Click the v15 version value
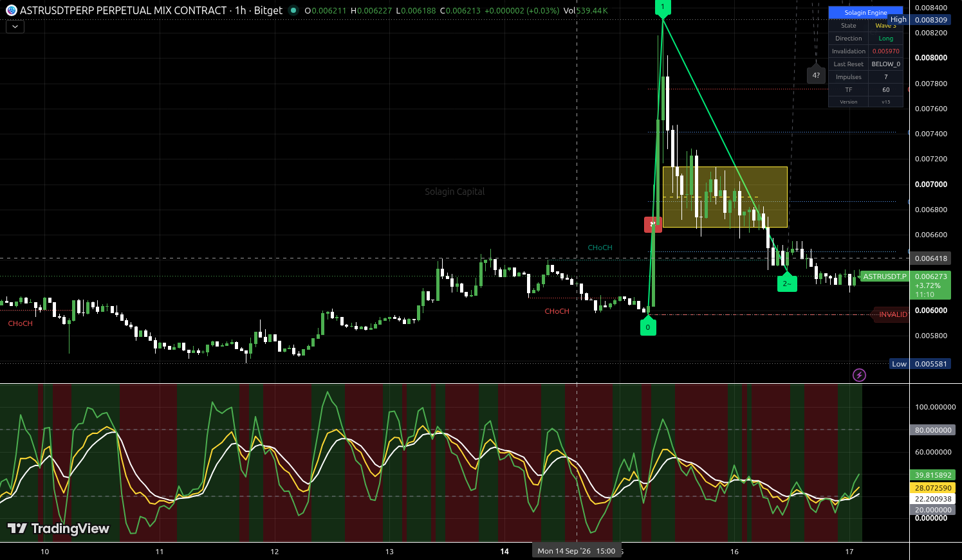The image size is (962, 560). pyautogui.click(x=886, y=102)
